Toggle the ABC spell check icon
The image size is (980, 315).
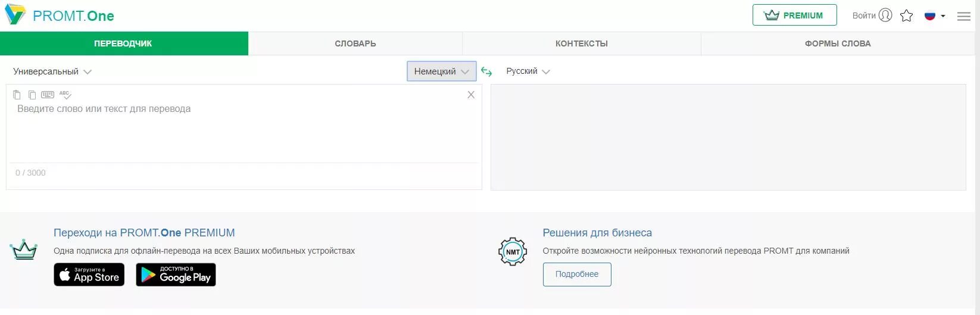[x=65, y=95]
